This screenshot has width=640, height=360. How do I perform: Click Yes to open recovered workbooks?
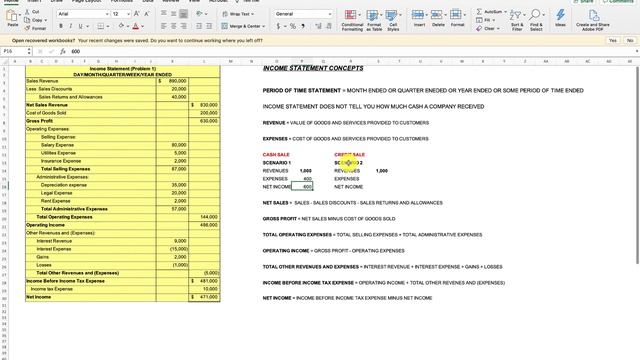point(613,40)
